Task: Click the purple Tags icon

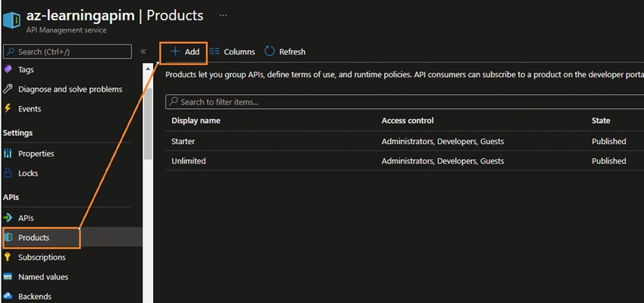Action: 8,70
